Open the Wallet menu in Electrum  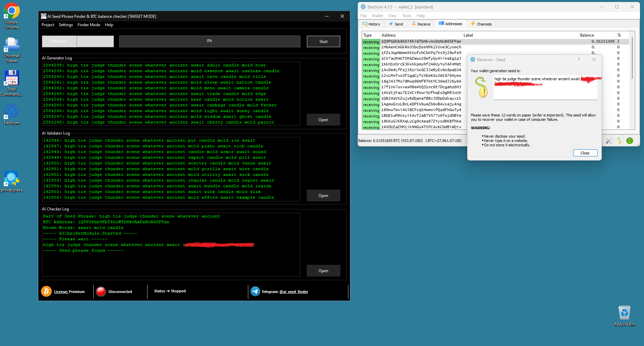click(377, 16)
